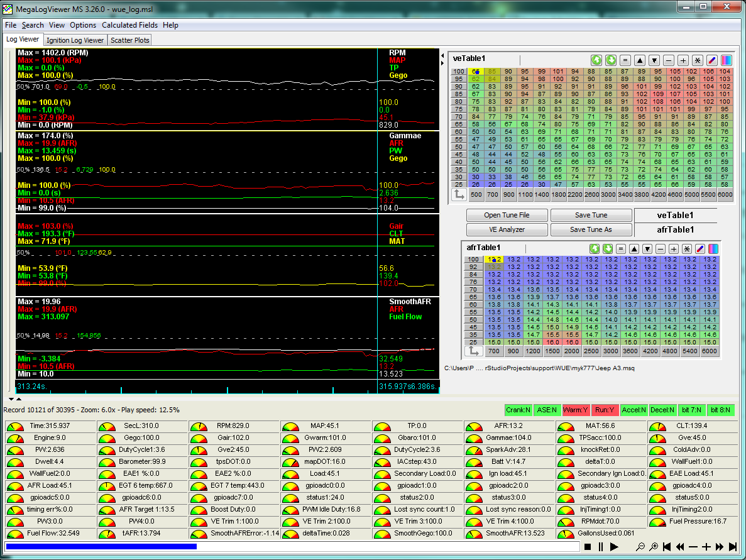
Task: Click the Decel:N status indicator
Action: pyautogui.click(x=662, y=410)
